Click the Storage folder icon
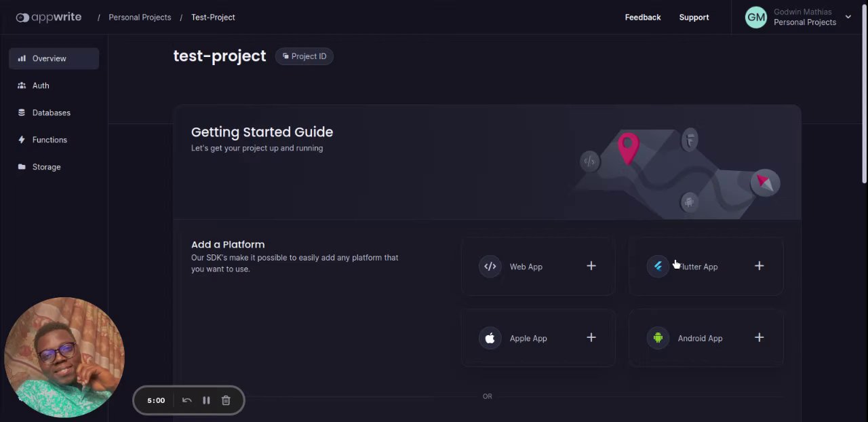868x422 pixels. pyautogui.click(x=22, y=167)
